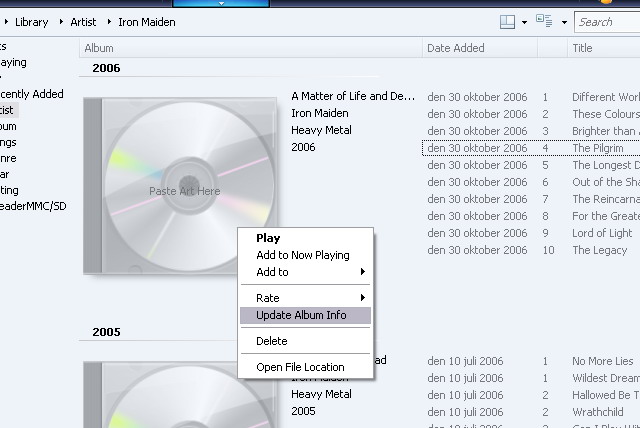Select Update Album Info
640x428 pixels.
pos(305,315)
